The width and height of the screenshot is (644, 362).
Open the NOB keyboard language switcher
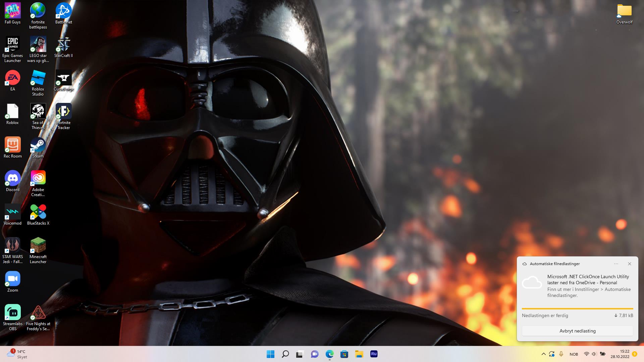(574, 354)
